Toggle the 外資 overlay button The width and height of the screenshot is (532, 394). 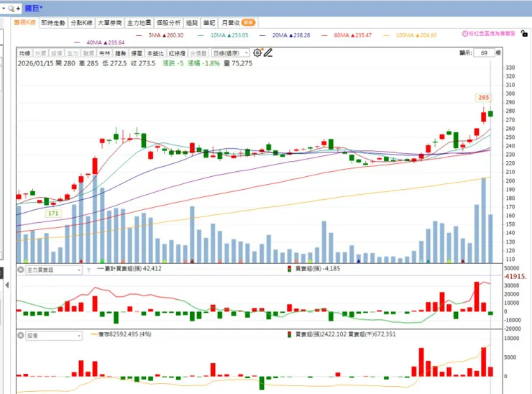point(40,53)
